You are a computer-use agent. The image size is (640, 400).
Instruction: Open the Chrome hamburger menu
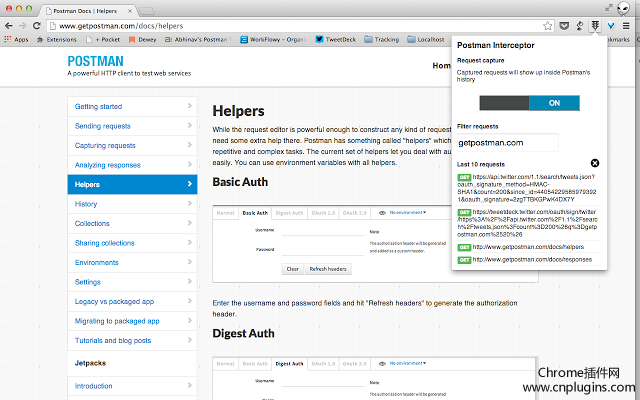pos(626,26)
